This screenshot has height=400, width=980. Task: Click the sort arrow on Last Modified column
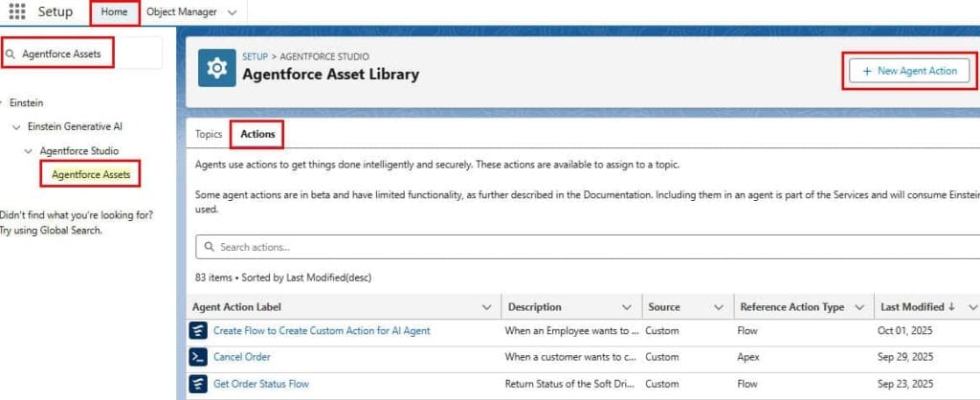coord(951,307)
